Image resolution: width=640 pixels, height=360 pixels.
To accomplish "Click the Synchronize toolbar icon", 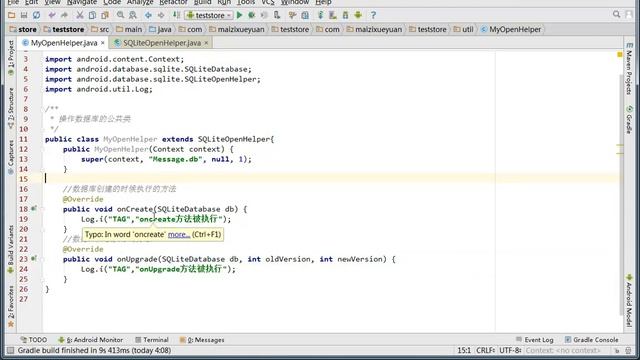I will 36,16.
